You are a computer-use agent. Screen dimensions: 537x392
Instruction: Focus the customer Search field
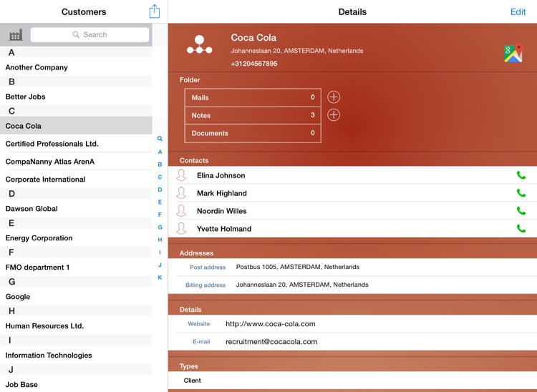pos(89,34)
